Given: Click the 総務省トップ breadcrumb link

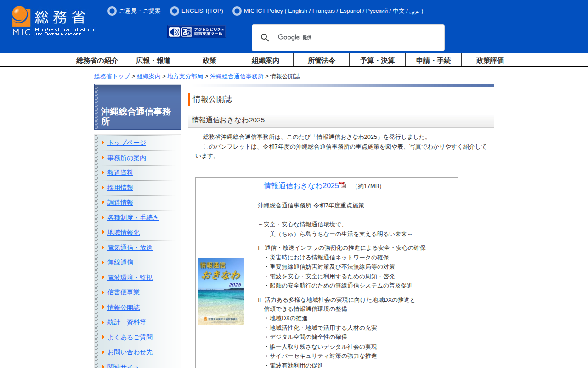Looking at the screenshot, I should click(112, 76).
